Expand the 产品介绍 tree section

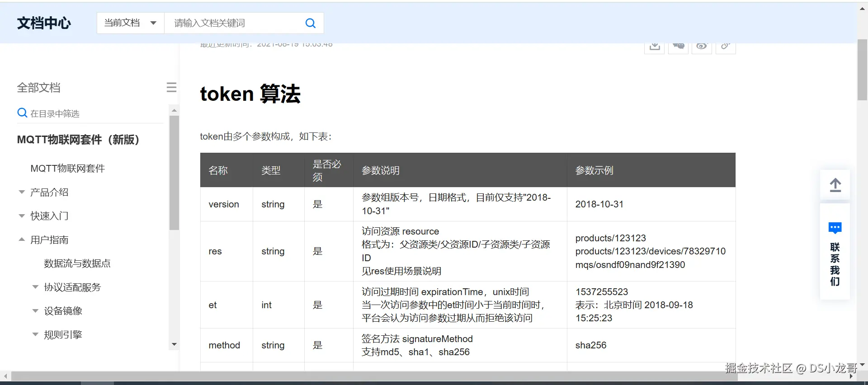tap(22, 192)
